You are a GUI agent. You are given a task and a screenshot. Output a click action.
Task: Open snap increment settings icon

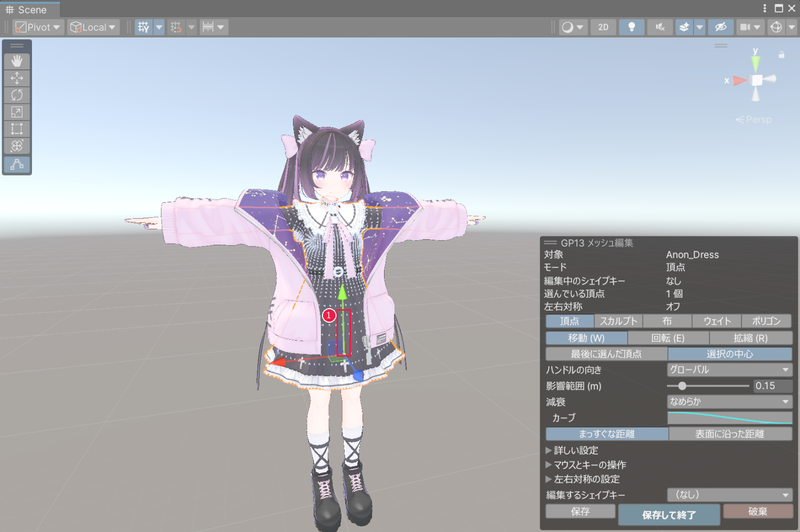213,27
